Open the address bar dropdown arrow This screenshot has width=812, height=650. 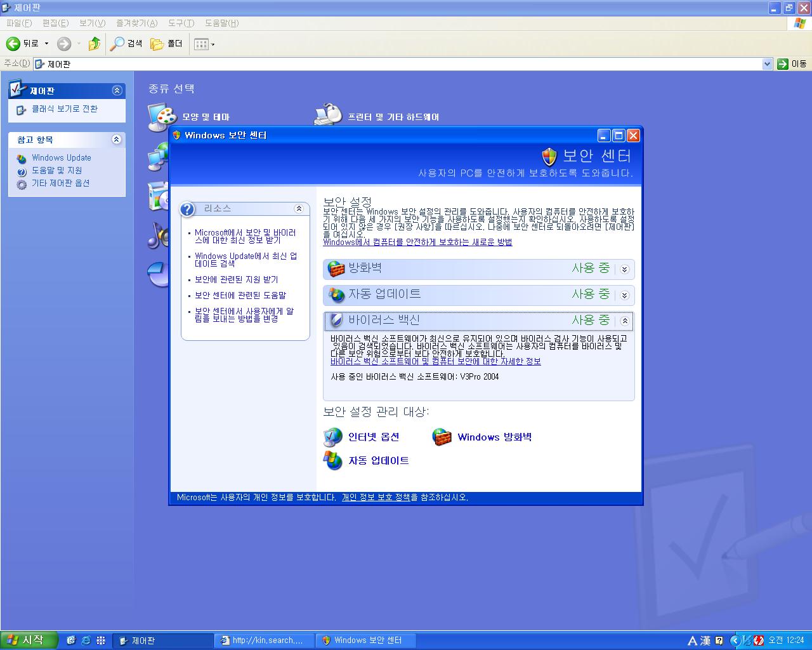coord(767,63)
